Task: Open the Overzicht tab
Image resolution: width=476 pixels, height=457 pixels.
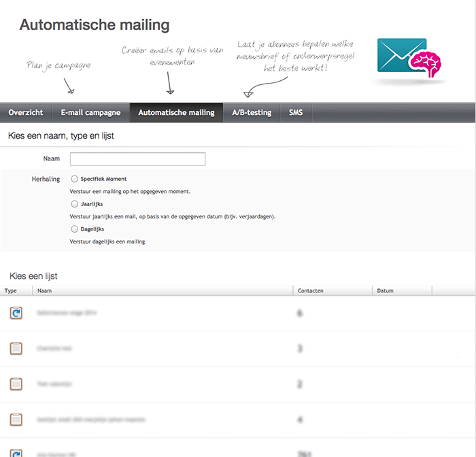Action: [26, 113]
